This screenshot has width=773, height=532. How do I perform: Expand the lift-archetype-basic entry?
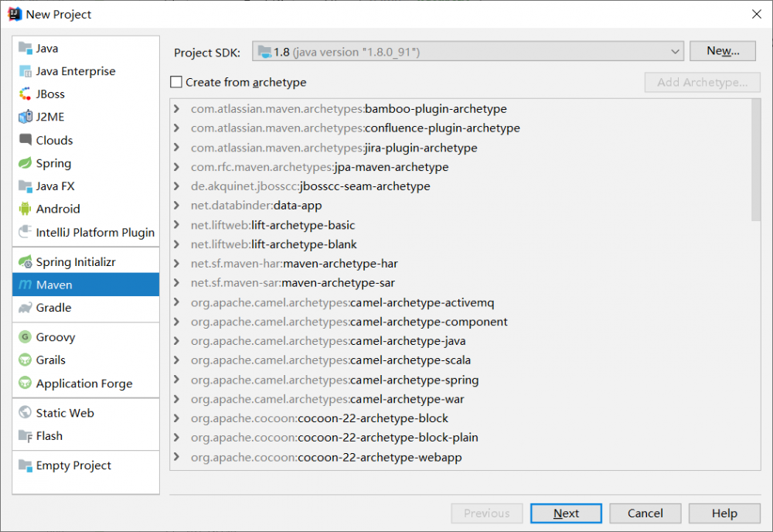[177, 225]
